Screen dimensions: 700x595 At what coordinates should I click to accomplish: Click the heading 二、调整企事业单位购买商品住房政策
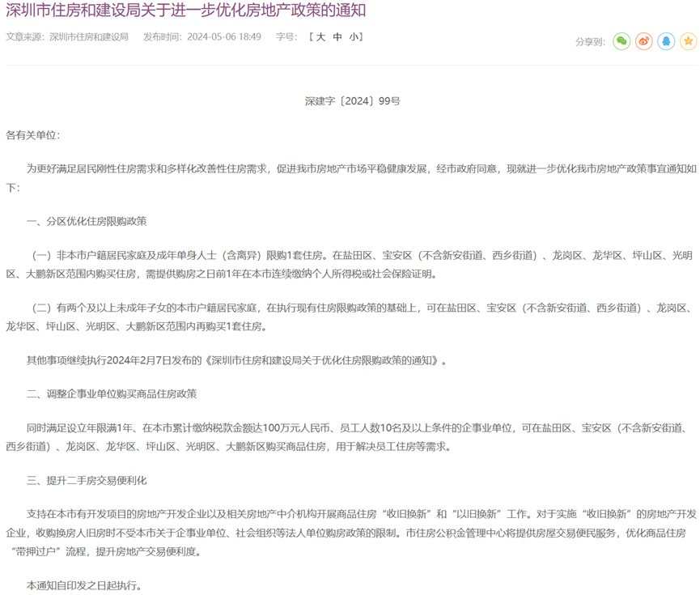(x=112, y=394)
